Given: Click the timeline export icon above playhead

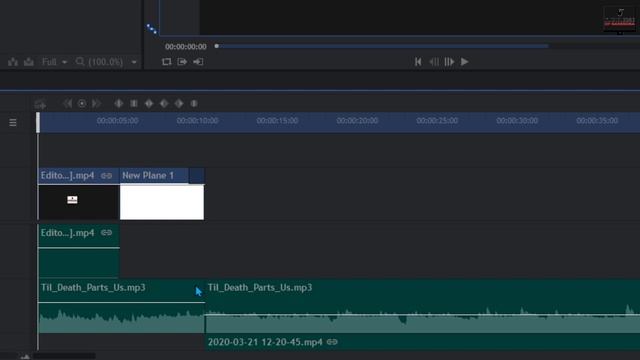Looking at the screenshot, I should [40, 104].
